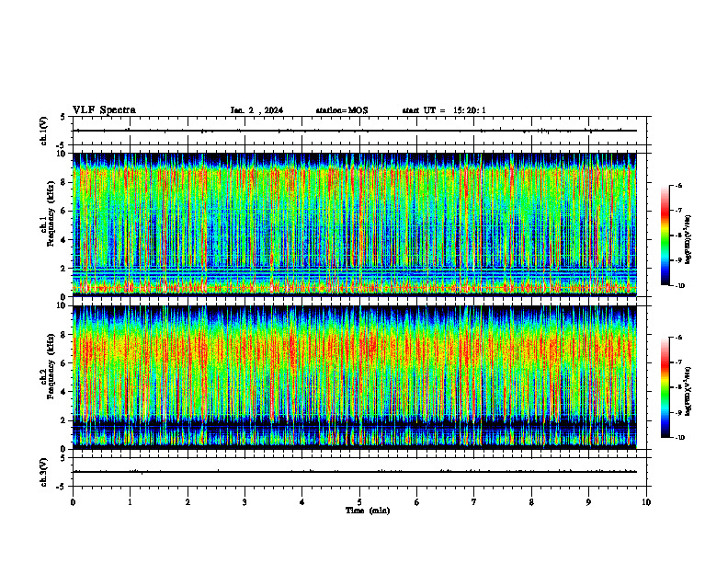
Task: Click the 'station=MOS' label
Action: [342, 110]
